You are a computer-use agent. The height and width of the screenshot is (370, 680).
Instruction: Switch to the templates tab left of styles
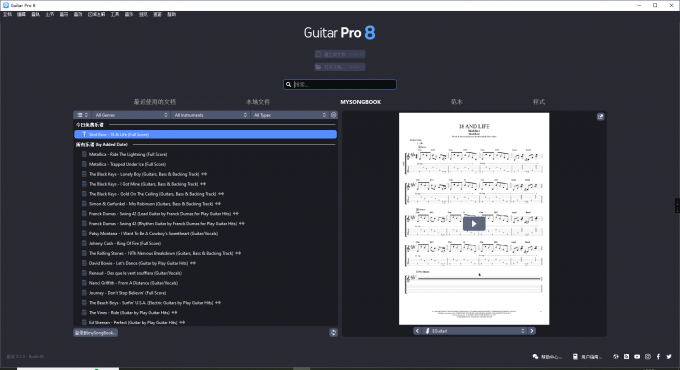(457, 102)
